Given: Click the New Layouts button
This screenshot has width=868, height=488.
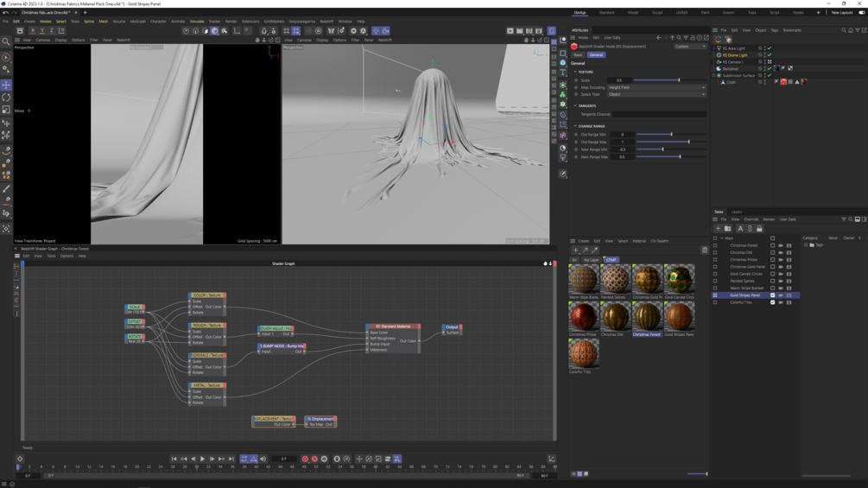Looking at the screenshot, I should [x=841, y=12].
